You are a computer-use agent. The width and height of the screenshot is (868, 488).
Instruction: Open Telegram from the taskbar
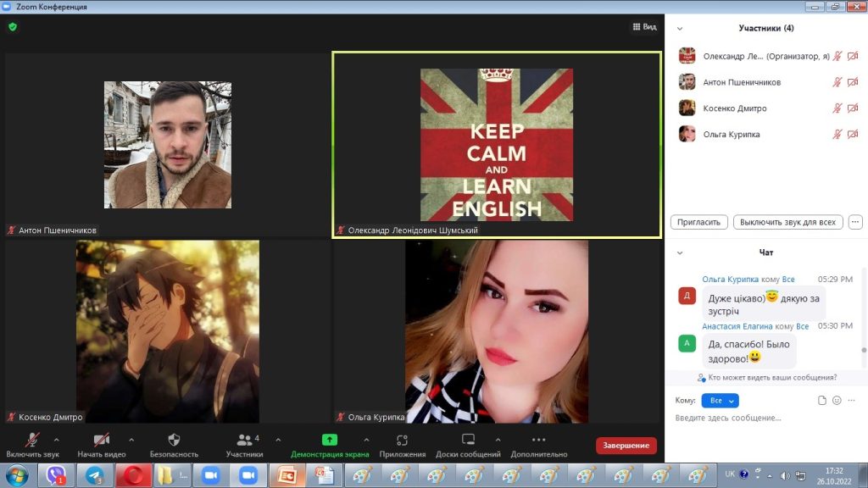coord(95,475)
